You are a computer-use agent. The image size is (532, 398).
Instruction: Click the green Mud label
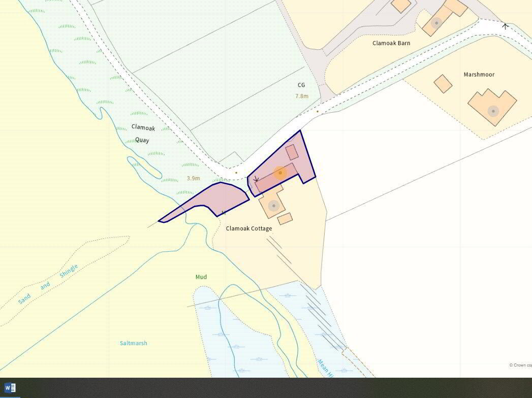201,277
